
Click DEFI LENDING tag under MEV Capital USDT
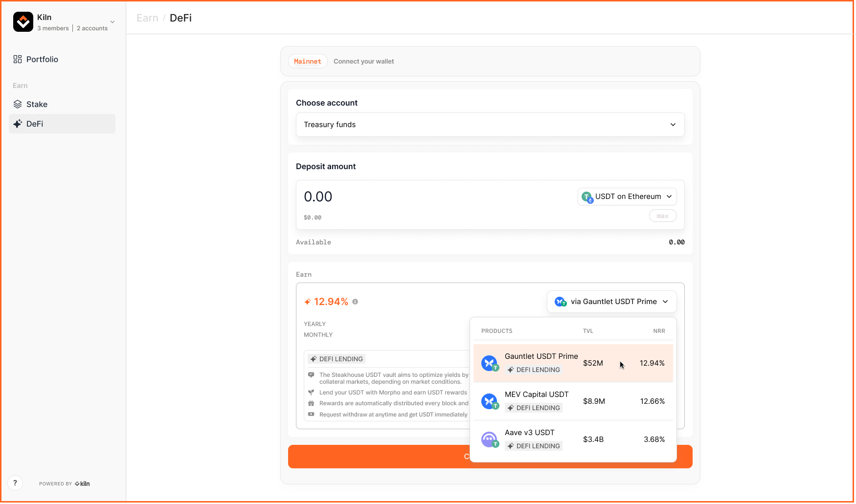pos(534,408)
